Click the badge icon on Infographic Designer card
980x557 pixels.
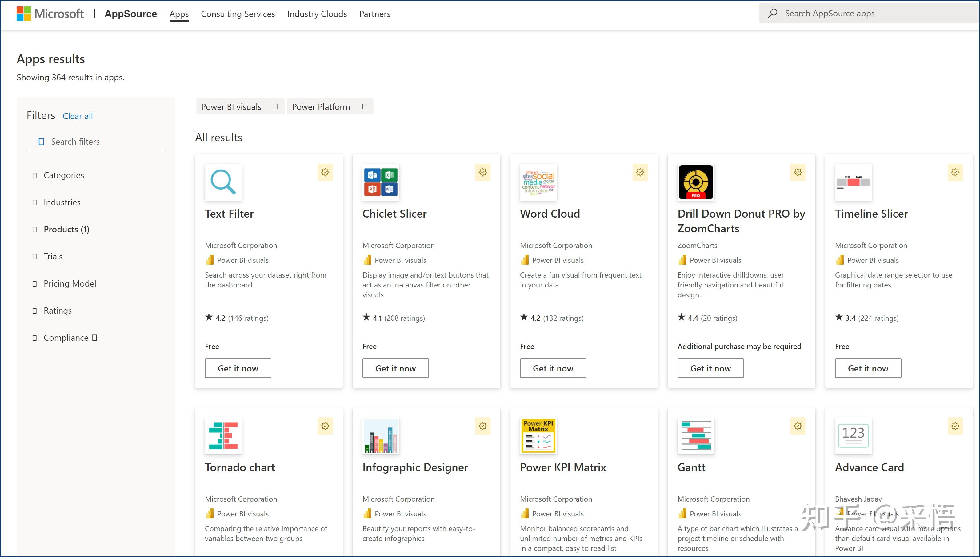pos(483,426)
